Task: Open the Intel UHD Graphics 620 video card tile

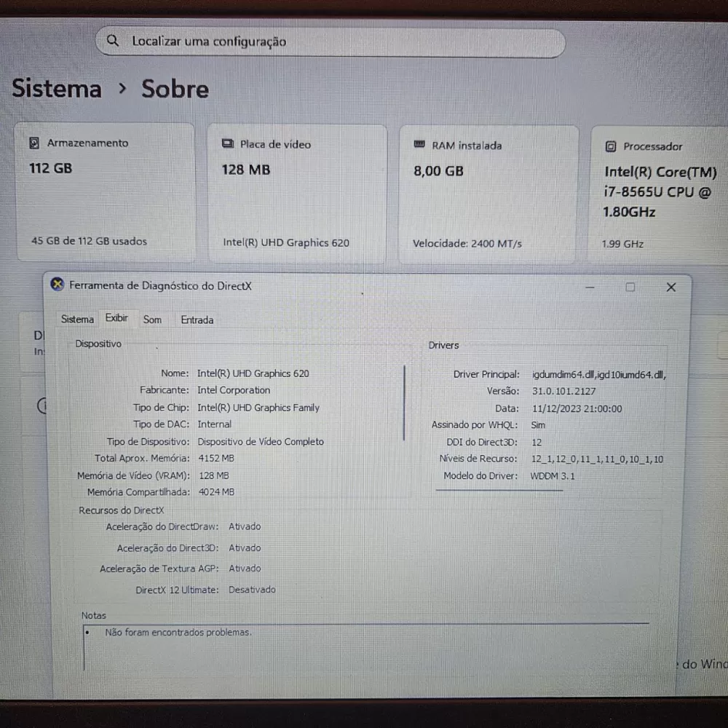Action: point(296,194)
